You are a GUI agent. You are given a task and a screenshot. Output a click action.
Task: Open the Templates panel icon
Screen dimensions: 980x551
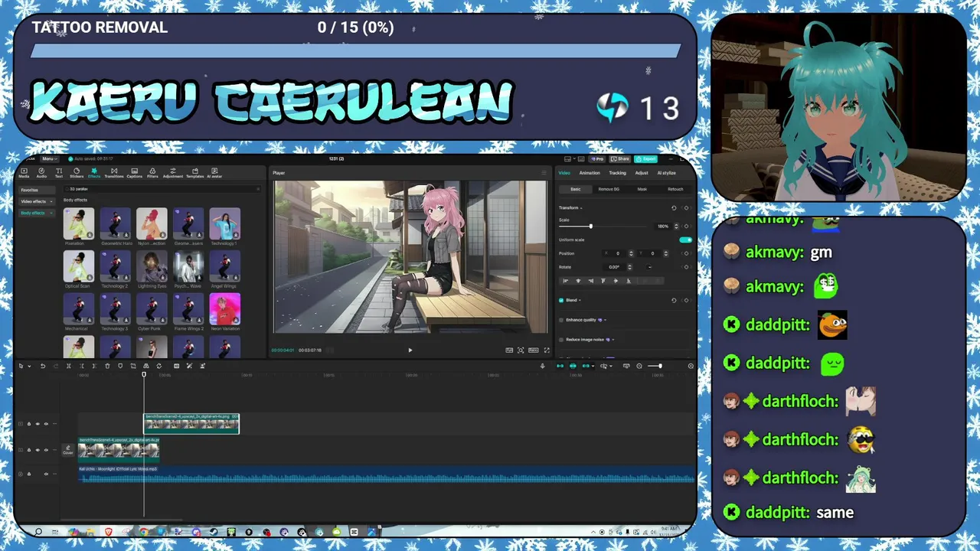(x=195, y=173)
